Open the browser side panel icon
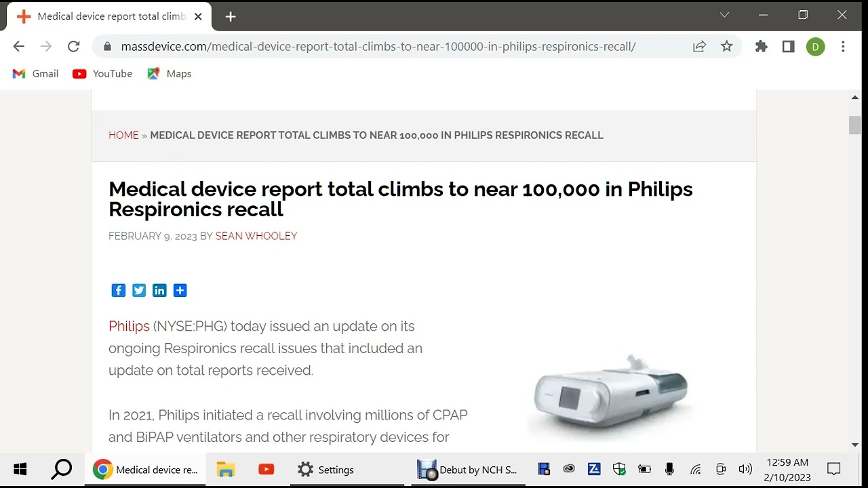868x488 pixels. click(x=788, y=46)
